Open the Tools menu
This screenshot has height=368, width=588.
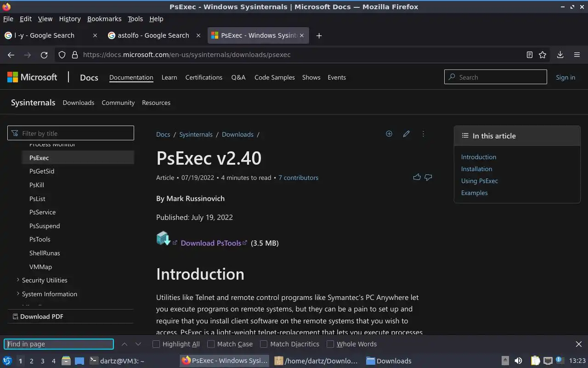[x=135, y=19]
